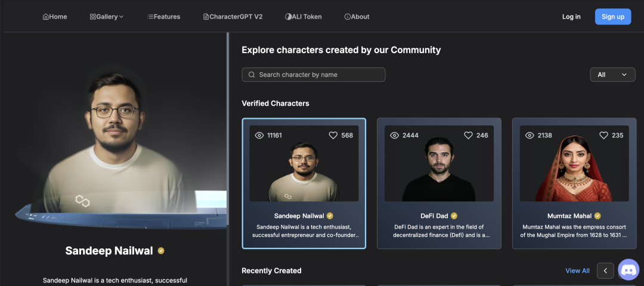The width and height of the screenshot is (644, 286).
Task: Open the Gallery menu item
Action: 107,17
